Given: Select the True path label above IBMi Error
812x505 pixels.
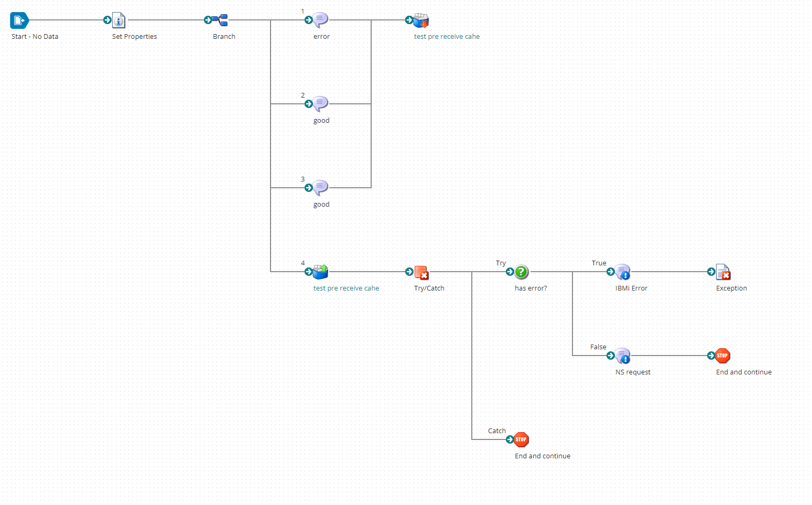Looking at the screenshot, I should (x=599, y=263).
